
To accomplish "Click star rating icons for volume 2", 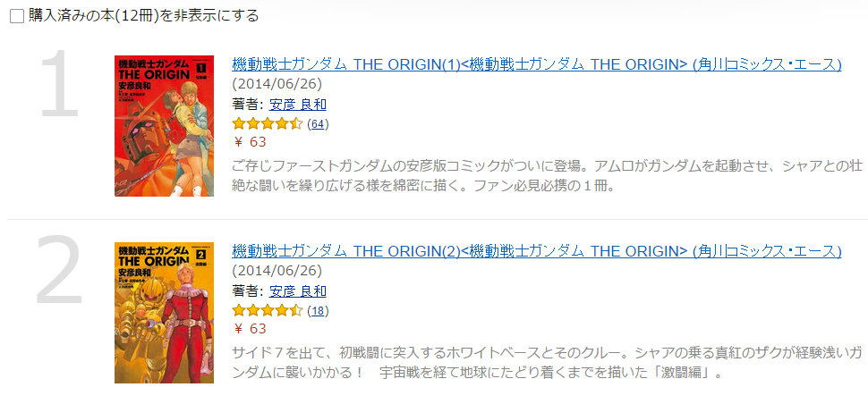I will pos(268,311).
